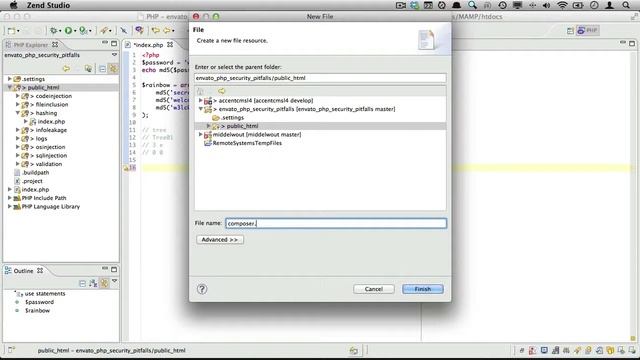Expand middelwout project in dialog tree
The image size is (640, 360).
[x=200, y=134]
